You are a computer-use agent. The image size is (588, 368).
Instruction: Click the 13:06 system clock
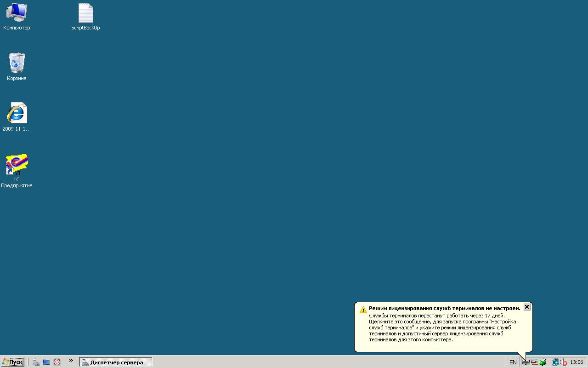pyautogui.click(x=577, y=362)
